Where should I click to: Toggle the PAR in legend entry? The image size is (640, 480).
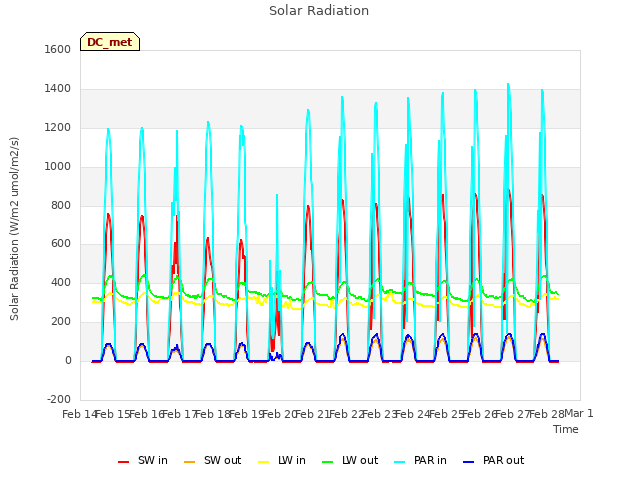[x=421, y=460]
